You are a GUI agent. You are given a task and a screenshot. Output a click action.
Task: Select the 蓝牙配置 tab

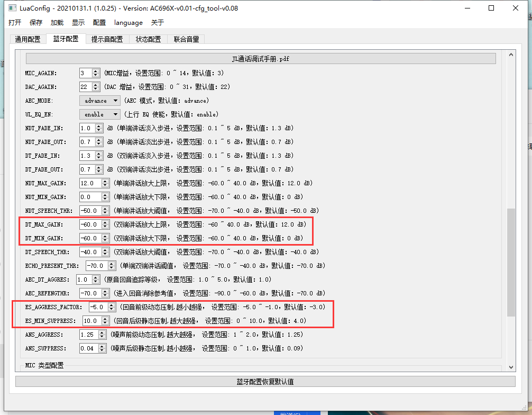coord(66,39)
